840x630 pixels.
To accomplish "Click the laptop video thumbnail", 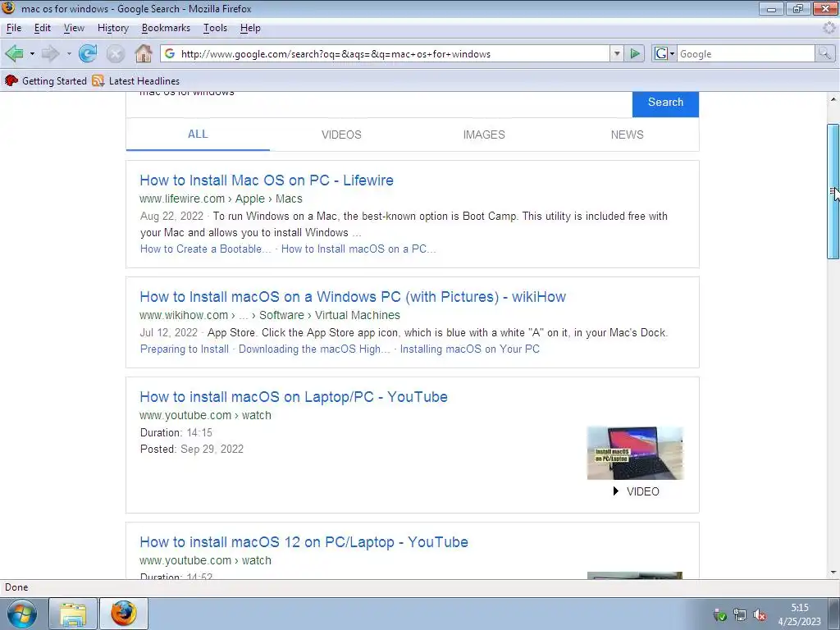I will click(x=636, y=453).
